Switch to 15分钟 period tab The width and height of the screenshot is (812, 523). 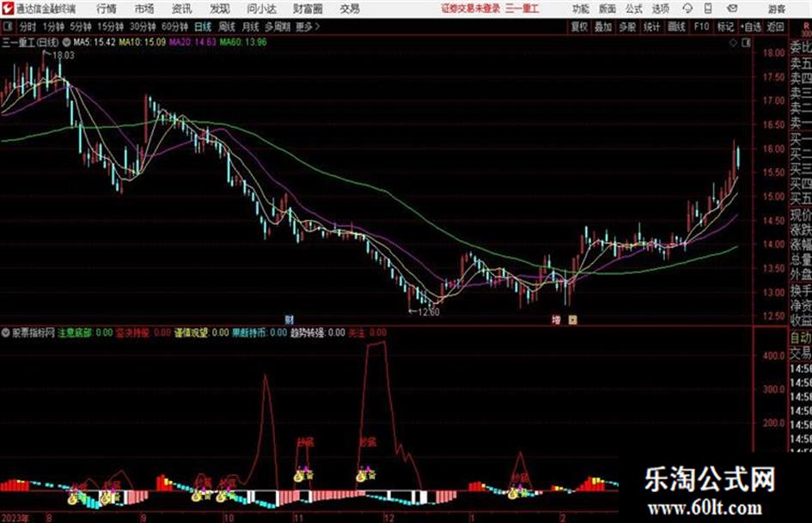pos(110,27)
